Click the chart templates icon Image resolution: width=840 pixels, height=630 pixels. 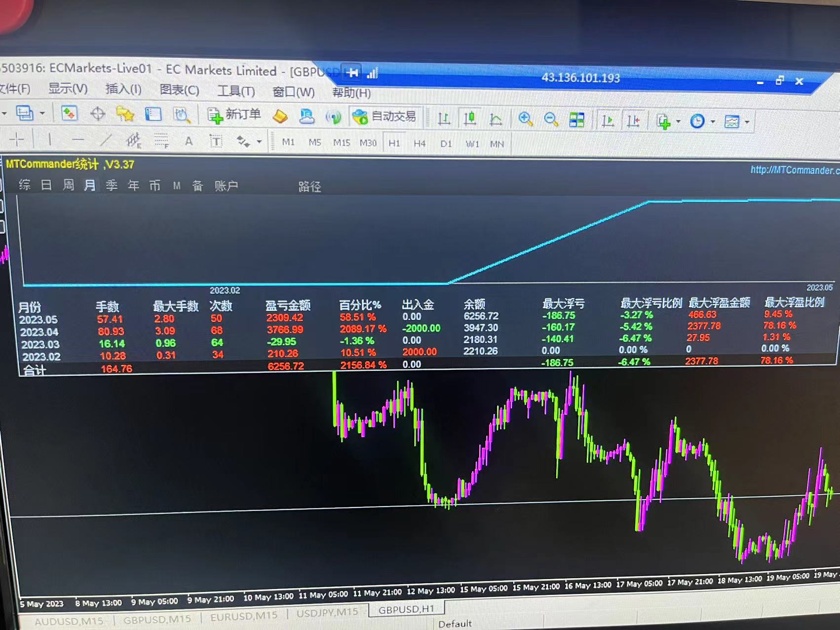pyautogui.click(x=731, y=121)
